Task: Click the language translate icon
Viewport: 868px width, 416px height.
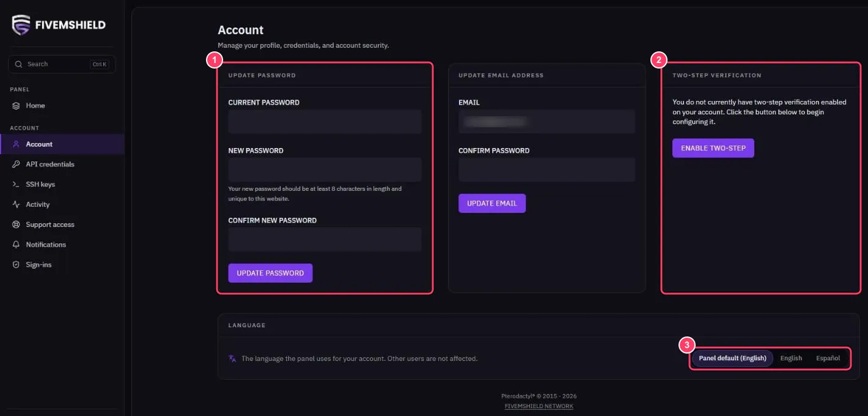Action: click(x=232, y=358)
